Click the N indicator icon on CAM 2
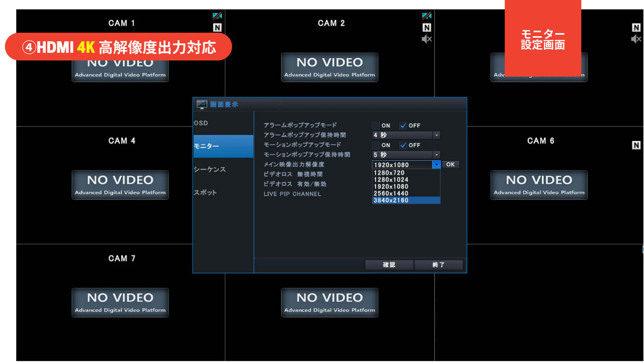This screenshot has width=644, height=362. point(427,28)
